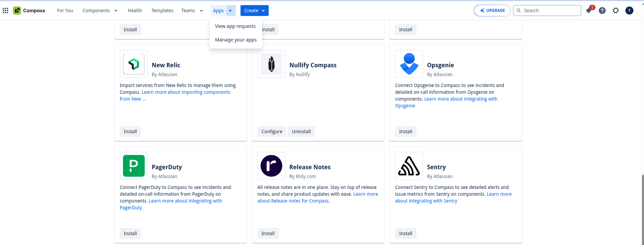Open the app switcher grid icon
This screenshot has height=245, width=644.
point(5,11)
